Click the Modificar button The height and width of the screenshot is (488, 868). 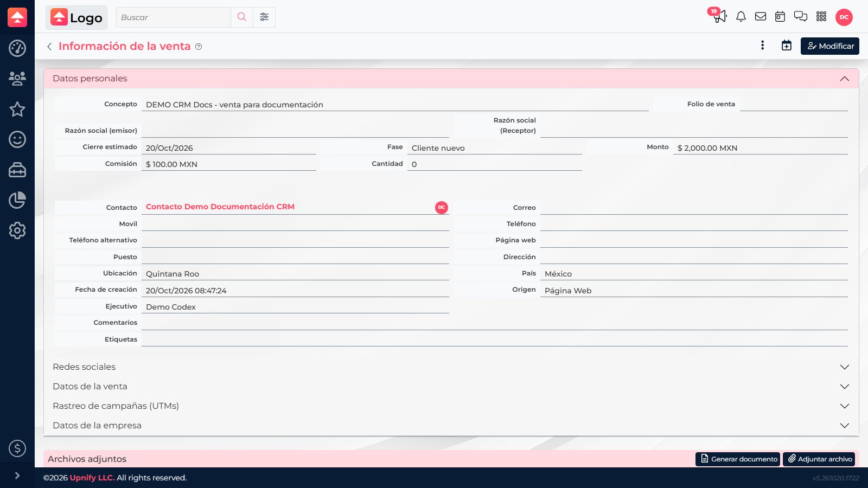coord(830,46)
